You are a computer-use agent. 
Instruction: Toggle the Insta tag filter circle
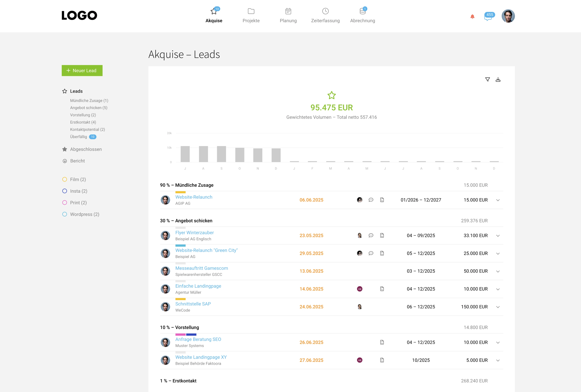[64, 191]
